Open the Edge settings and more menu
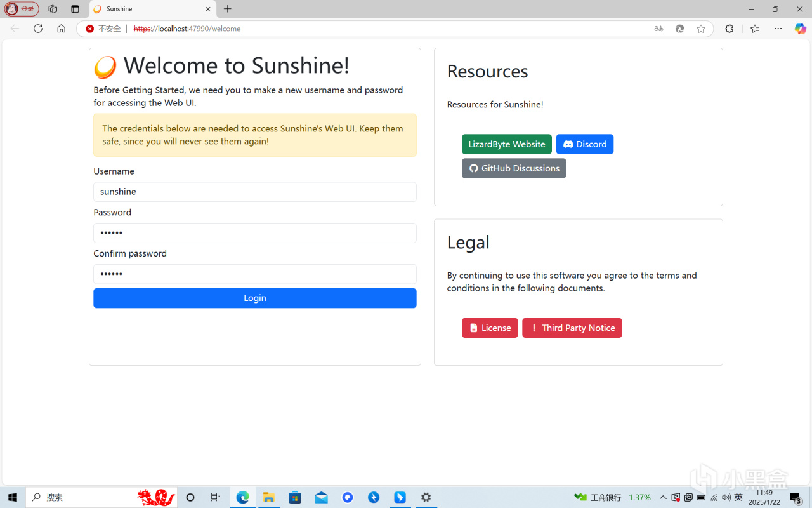The image size is (812, 508). click(x=778, y=29)
